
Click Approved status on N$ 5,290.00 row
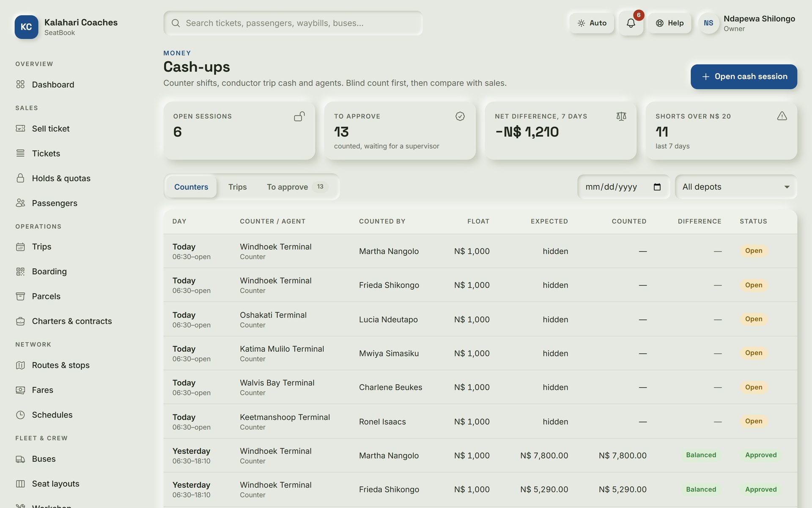point(761,489)
